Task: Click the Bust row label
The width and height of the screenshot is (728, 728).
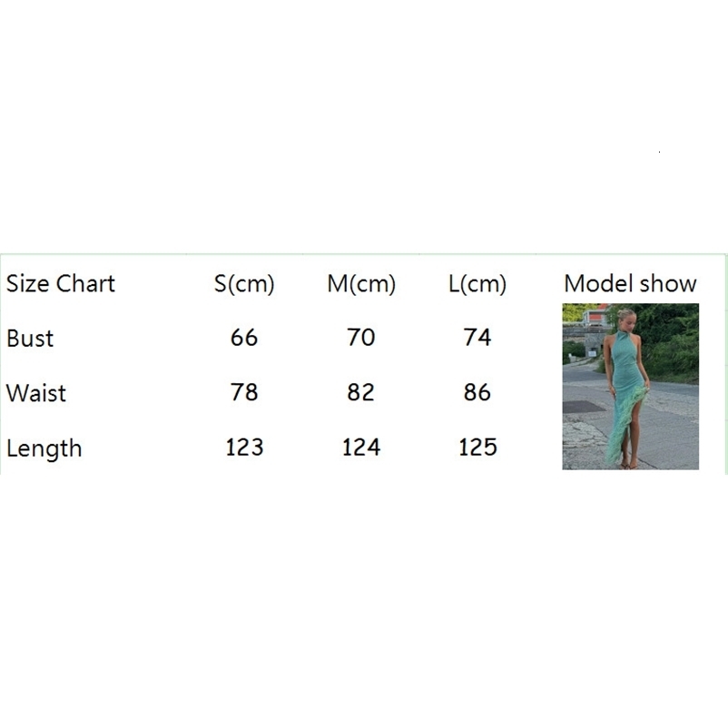Action: (x=30, y=339)
